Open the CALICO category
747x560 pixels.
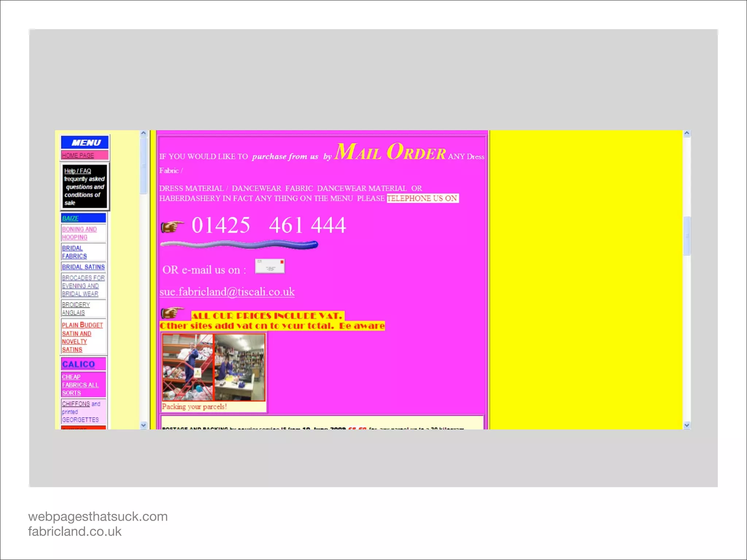click(x=78, y=364)
